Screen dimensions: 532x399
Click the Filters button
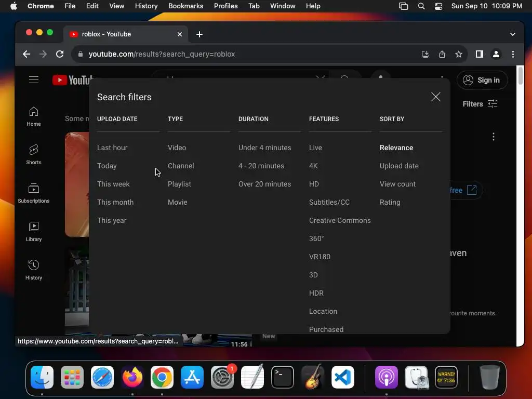point(480,104)
